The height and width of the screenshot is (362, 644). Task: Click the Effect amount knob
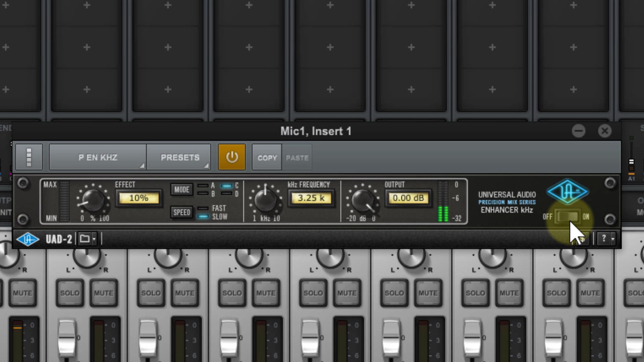point(93,200)
